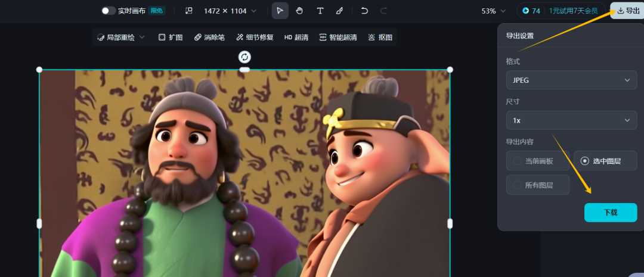The width and height of the screenshot is (644, 277).
Task: Click the canvas resize icon
Action: 189,11
